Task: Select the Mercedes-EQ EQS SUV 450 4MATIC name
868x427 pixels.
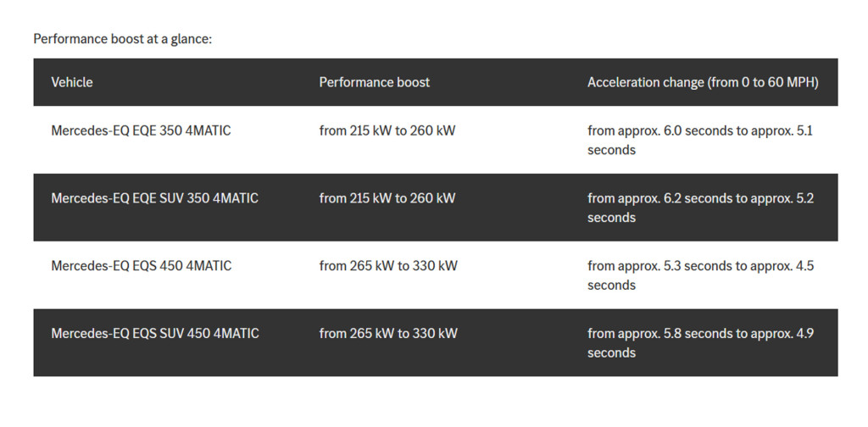Action: click(x=155, y=334)
